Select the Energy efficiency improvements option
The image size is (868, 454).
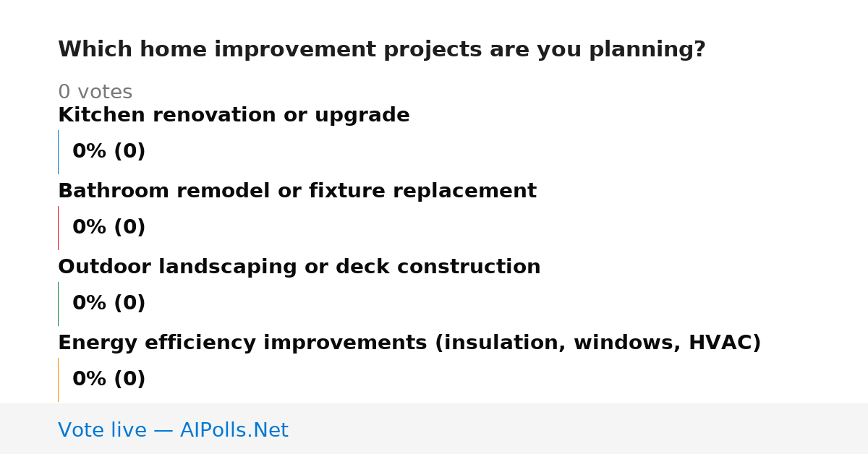[409, 343]
